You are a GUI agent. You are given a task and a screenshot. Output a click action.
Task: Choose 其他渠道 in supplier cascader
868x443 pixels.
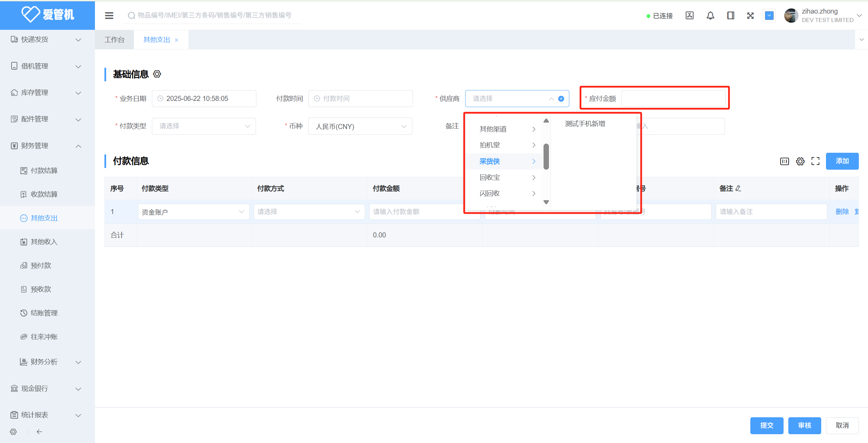pos(504,129)
